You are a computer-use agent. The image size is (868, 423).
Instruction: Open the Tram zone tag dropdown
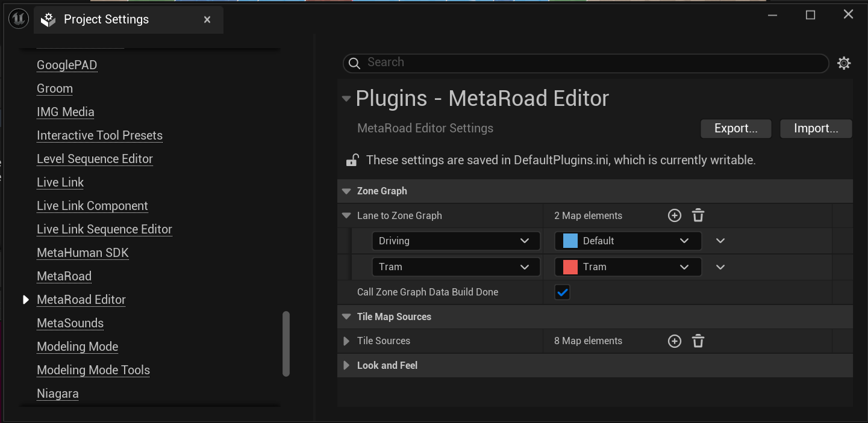click(x=628, y=267)
